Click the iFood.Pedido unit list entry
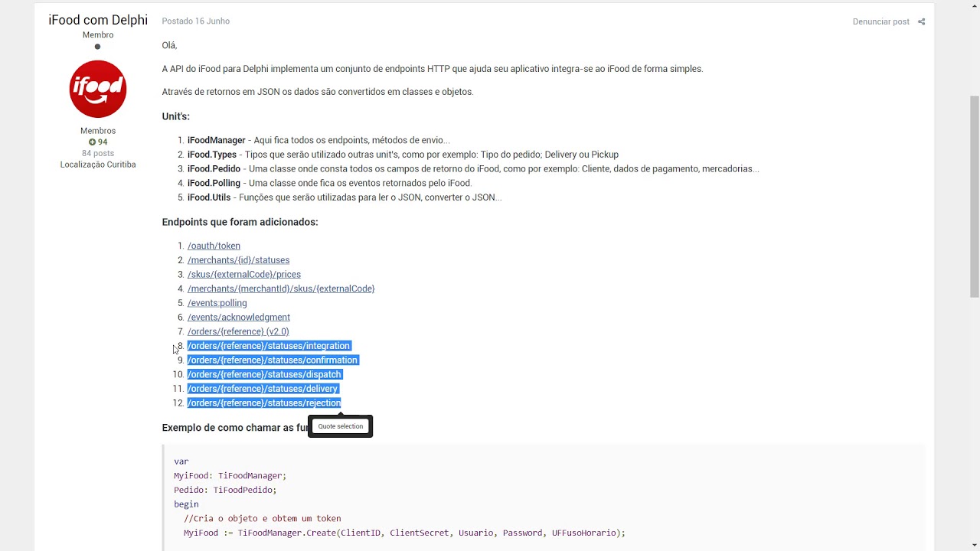Screen dimensions: 980x551 point(473,168)
